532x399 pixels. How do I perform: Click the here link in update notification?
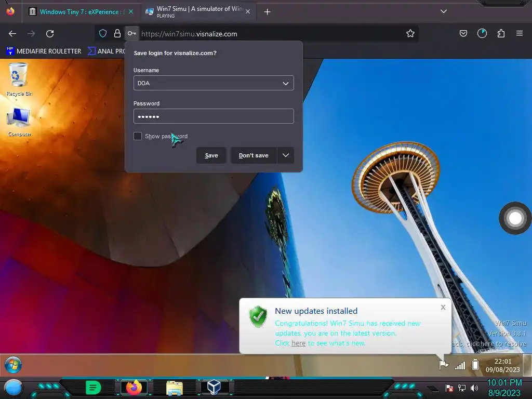click(299, 343)
